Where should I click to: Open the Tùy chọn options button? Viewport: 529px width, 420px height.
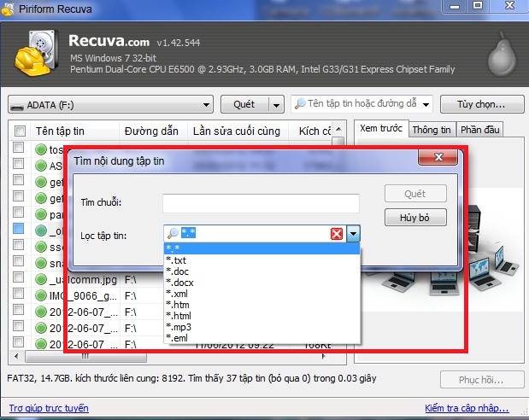click(x=482, y=104)
